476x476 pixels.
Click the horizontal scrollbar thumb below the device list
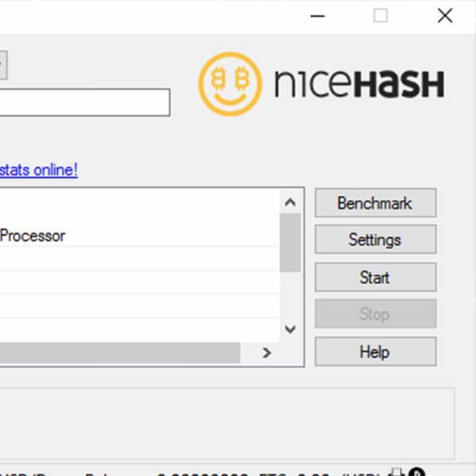[x=120, y=353]
